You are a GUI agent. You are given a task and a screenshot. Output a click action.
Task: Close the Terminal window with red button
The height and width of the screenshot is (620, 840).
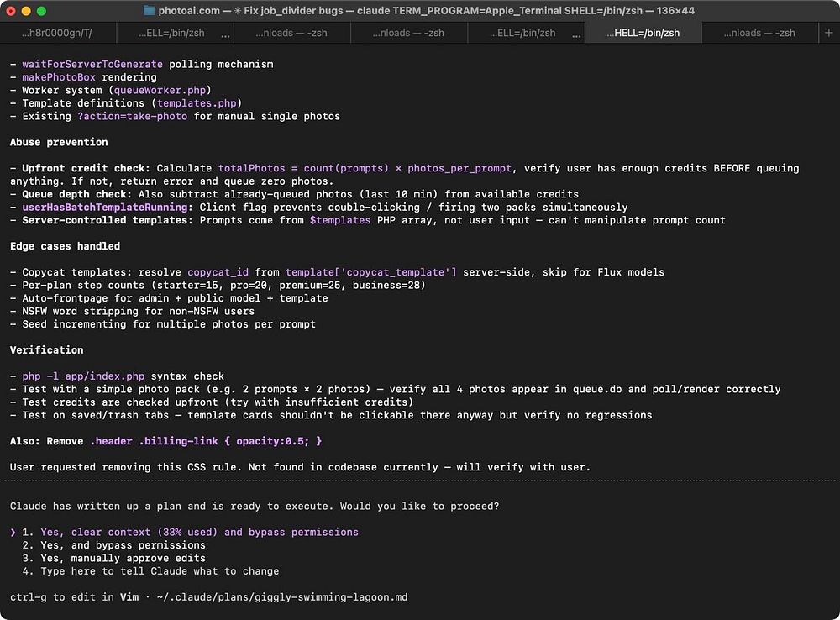point(11,11)
